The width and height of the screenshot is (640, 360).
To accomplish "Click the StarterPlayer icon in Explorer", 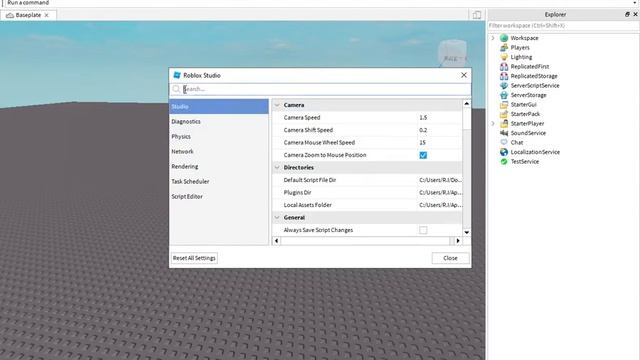I will click(504, 124).
